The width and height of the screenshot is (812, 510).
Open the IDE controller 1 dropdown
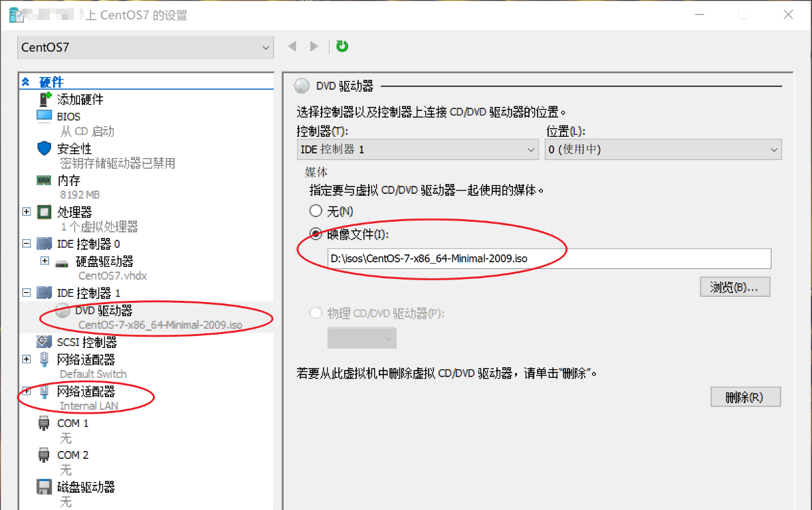pyautogui.click(x=417, y=149)
